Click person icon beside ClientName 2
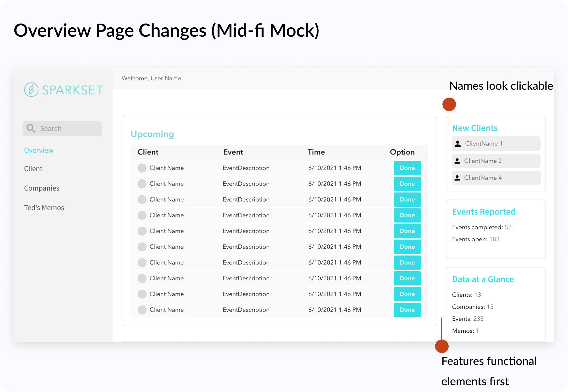This screenshot has width=568, height=392. click(457, 161)
